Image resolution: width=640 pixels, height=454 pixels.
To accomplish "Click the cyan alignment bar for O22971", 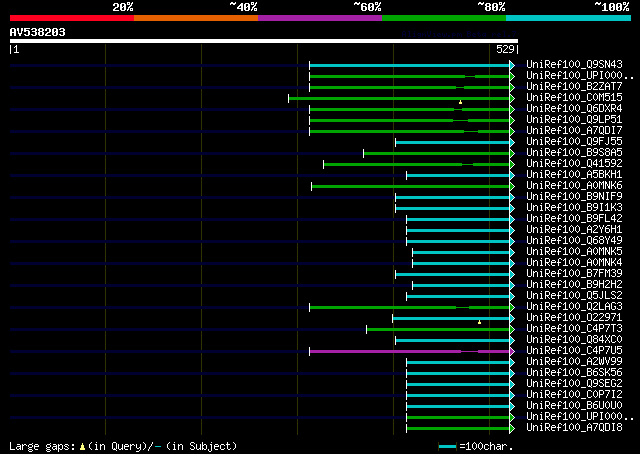I will 451,318.
